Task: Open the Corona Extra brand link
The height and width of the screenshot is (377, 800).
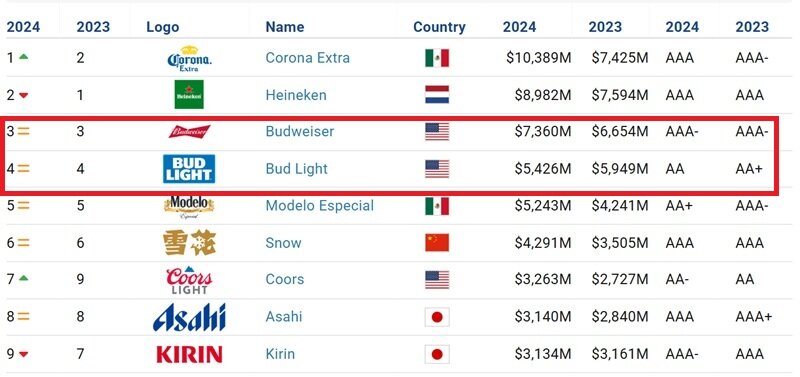Action: (308, 58)
